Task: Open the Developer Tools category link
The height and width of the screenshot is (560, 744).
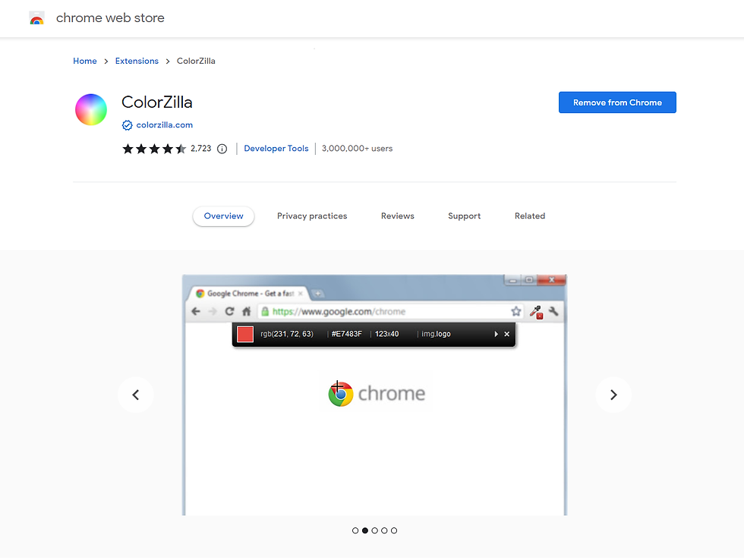Action: (276, 149)
